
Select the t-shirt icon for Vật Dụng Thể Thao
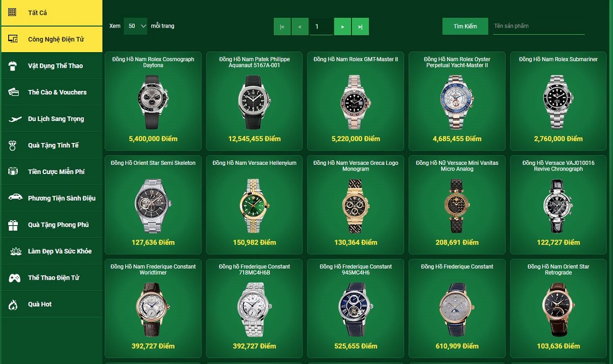coord(13,65)
